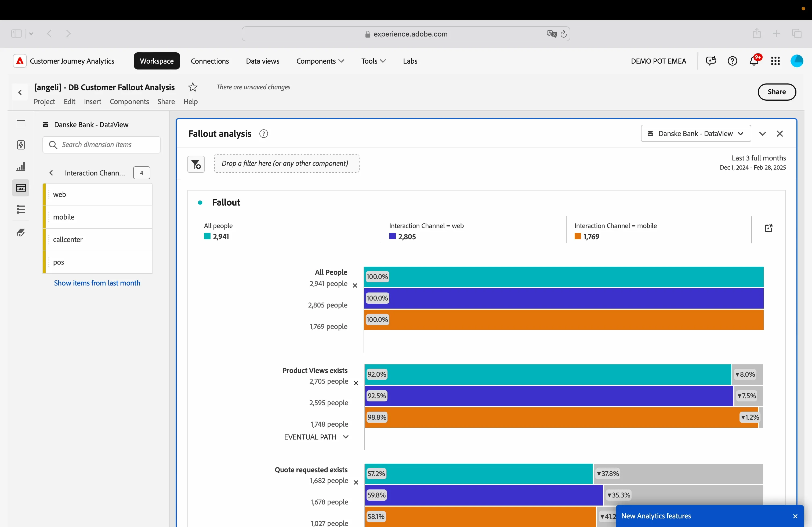Open Data views navigation link
This screenshot has width=812, height=527.
pyautogui.click(x=263, y=61)
